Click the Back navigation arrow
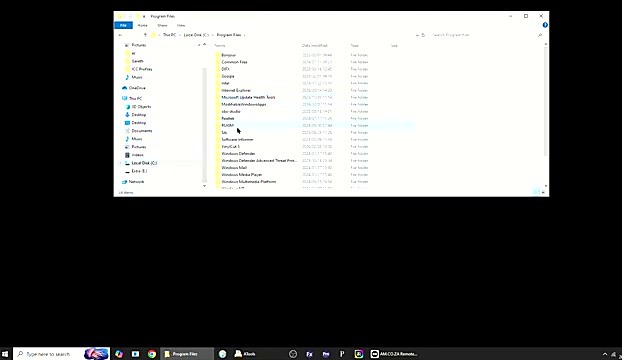The image size is (622, 360). point(120,35)
